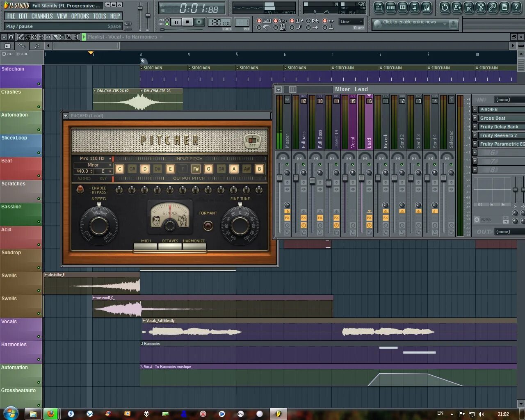Click Pitcher MIDI button
The height and width of the screenshot is (420, 525).
click(x=146, y=246)
